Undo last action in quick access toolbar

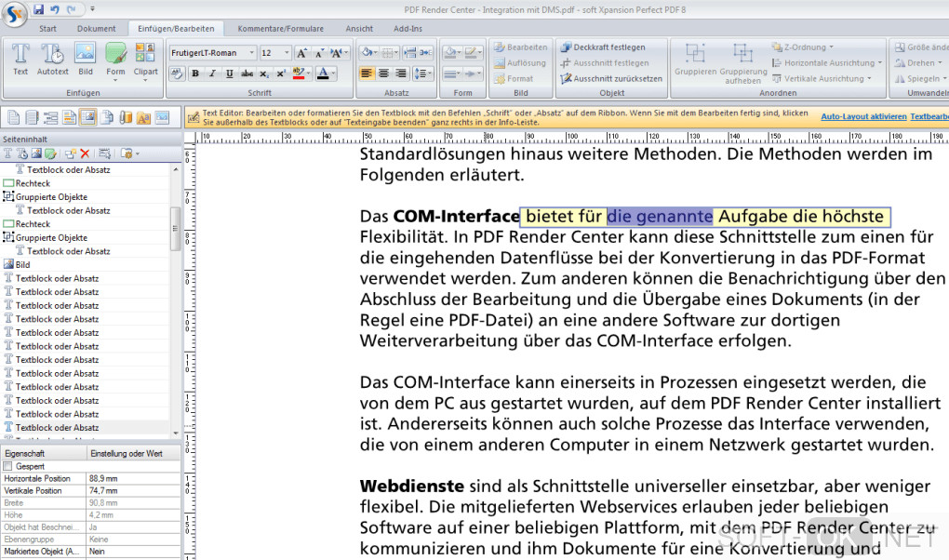tap(55, 9)
